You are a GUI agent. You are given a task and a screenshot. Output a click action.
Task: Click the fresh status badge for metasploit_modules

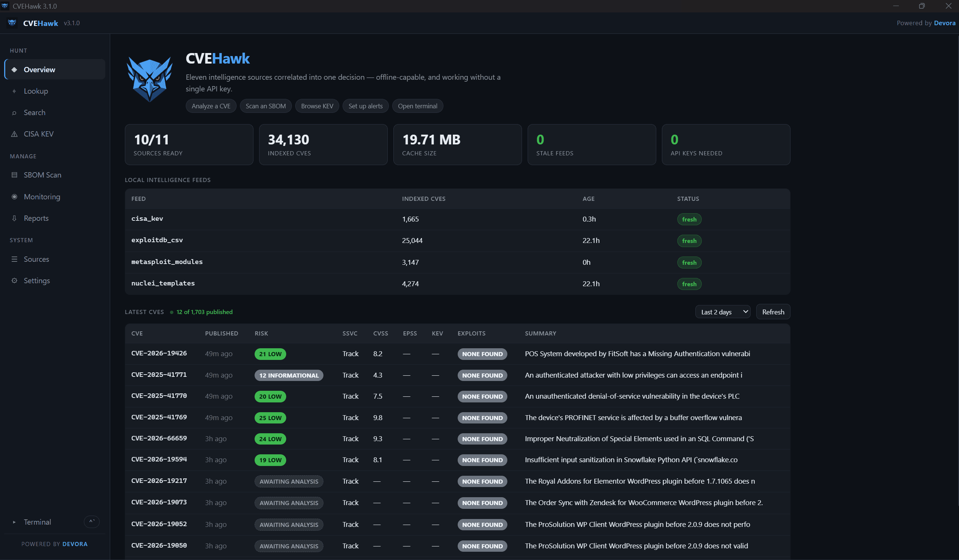click(x=689, y=263)
